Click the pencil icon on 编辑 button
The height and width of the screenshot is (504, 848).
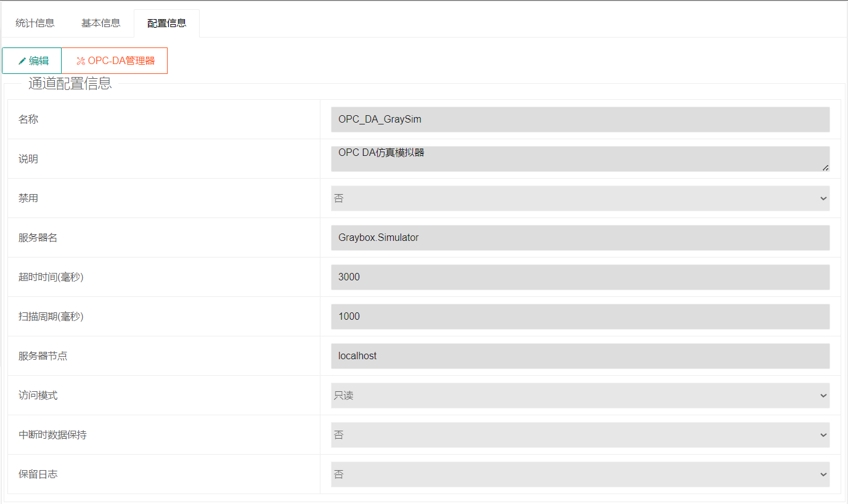[x=22, y=61]
